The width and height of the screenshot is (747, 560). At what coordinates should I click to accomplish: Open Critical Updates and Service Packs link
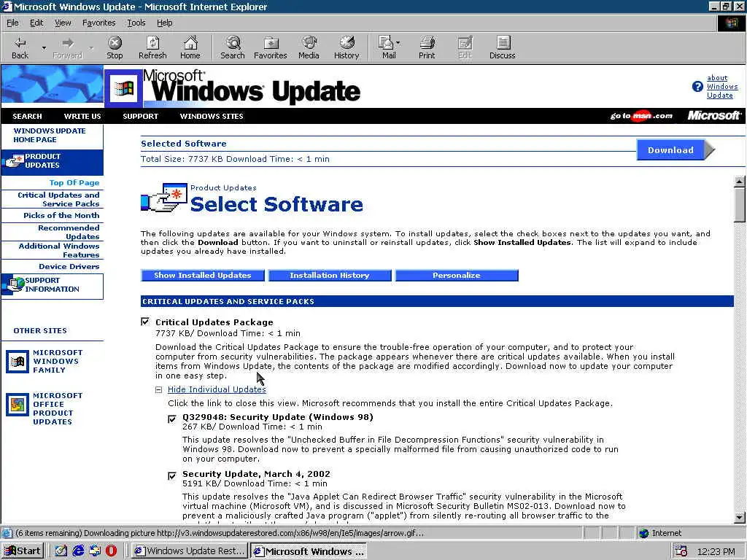click(x=58, y=200)
